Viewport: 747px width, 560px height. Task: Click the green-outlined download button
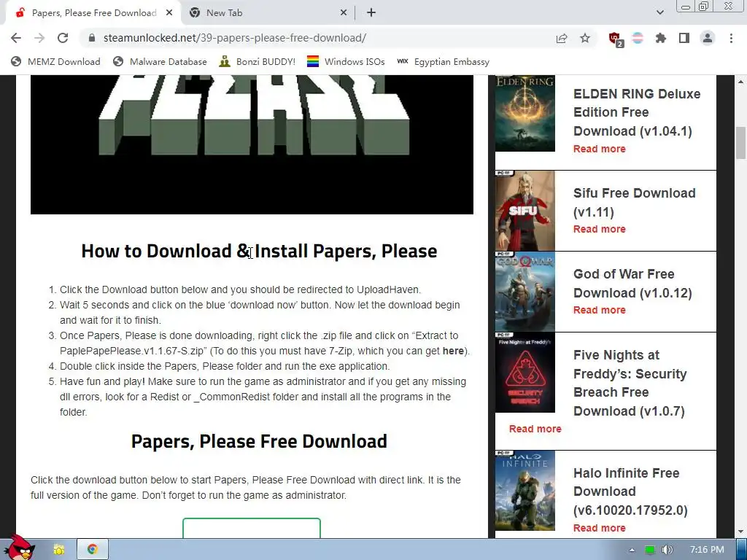[252, 528]
